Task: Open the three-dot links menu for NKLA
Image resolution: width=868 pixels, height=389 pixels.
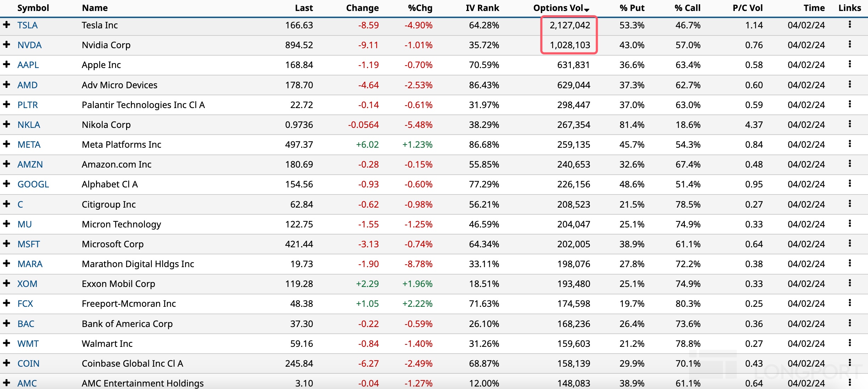Action: point(850,124)
